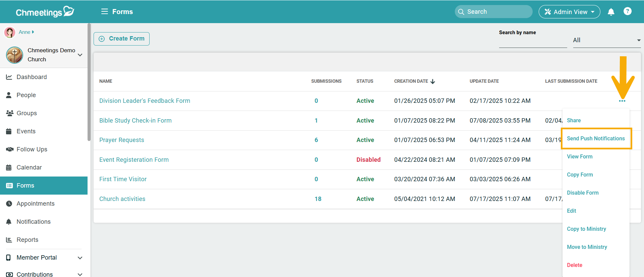Select Share from the context menu
This screenshot has height=277, width=644.
(574, 120)
